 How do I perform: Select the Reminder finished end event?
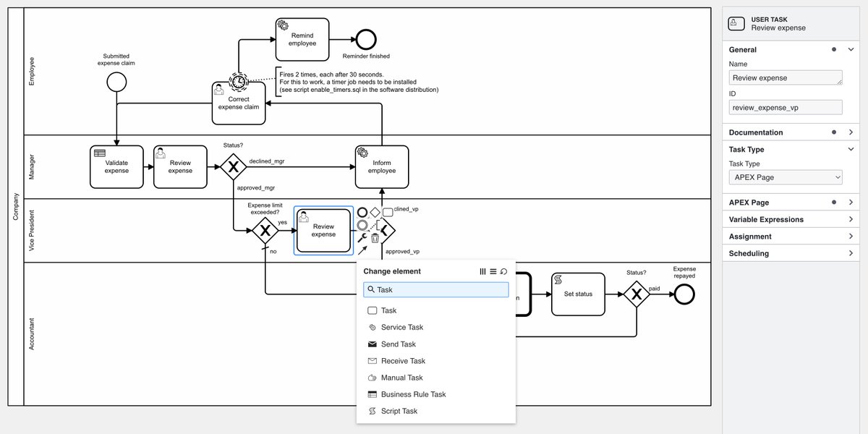[x=366, y=39]
